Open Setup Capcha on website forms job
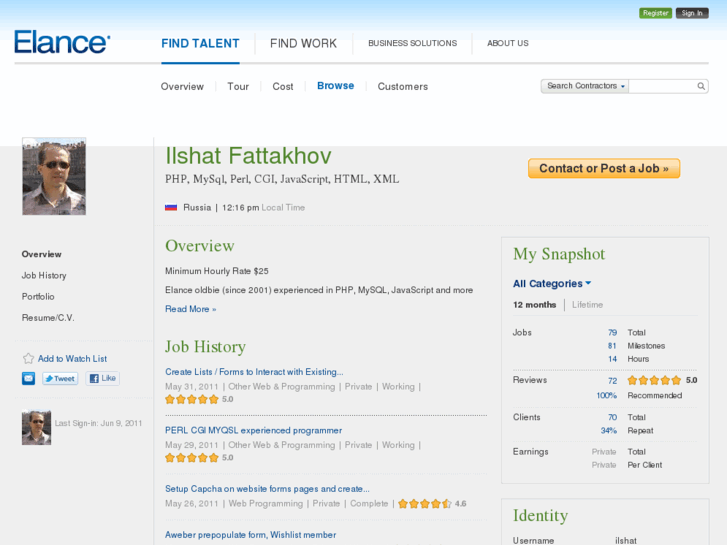Image resolution: width=727 pixels, height=545 pixels. tap(267, 489)
